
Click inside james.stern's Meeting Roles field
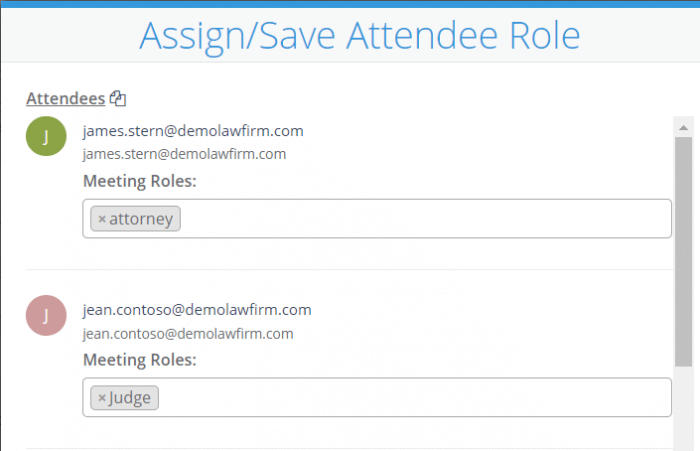377,218
